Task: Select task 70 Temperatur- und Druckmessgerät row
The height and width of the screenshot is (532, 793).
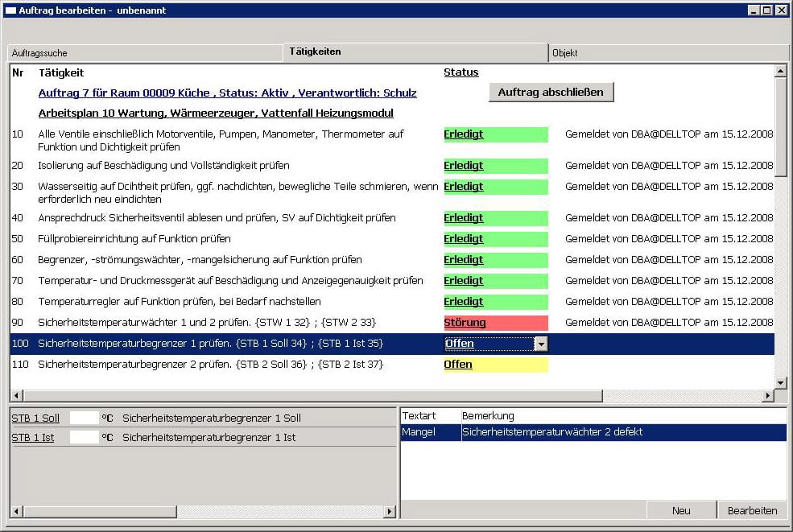Action: coord(230,281)
